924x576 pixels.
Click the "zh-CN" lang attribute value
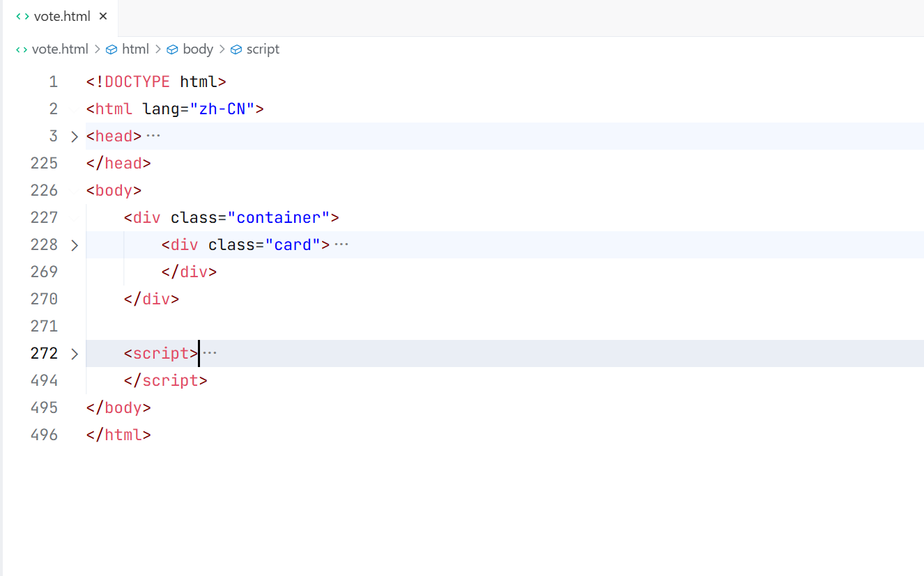[217, 109]
